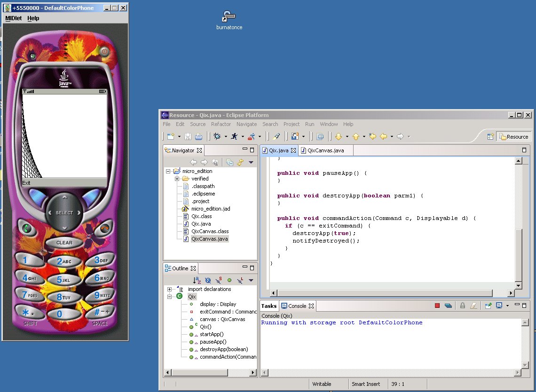Click Navigator's Forward arrow icon
536x392 pixels.
pyautogui.click(x=204, y=162)
